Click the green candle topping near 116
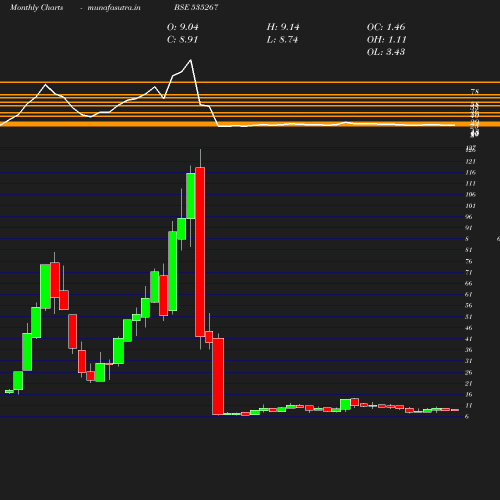This screenshot has width=500, height=500. (x=191, y=196)
